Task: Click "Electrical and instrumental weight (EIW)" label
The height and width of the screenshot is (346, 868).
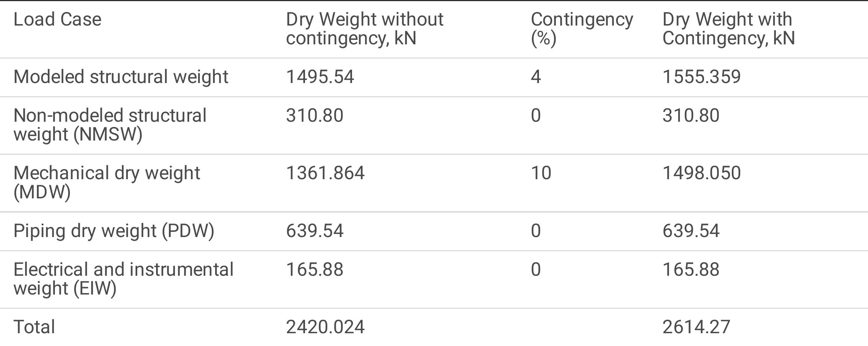Action: 123,279
